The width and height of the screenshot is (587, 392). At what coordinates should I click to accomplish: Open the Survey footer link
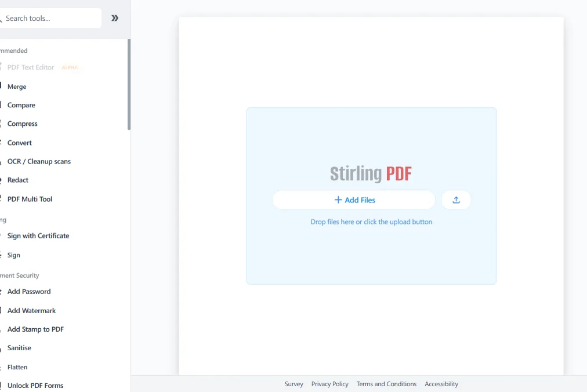coord(294,384)
